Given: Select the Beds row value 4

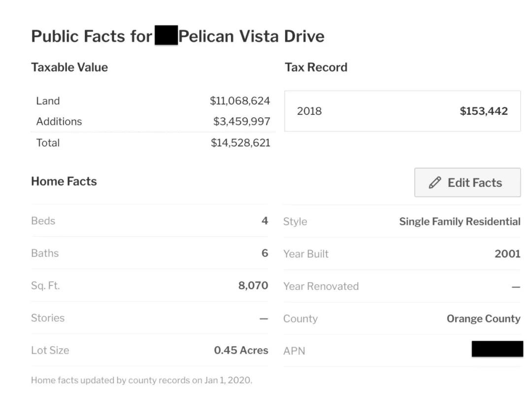Looking at the screenshot, I should tap(265, 221).
